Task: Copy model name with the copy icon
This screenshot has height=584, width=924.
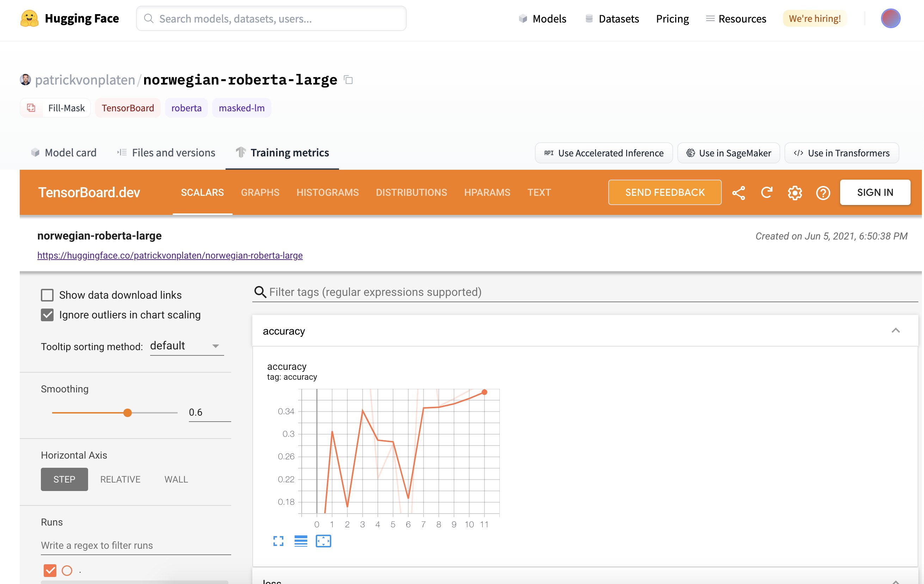Action: (x=349, y=80)
